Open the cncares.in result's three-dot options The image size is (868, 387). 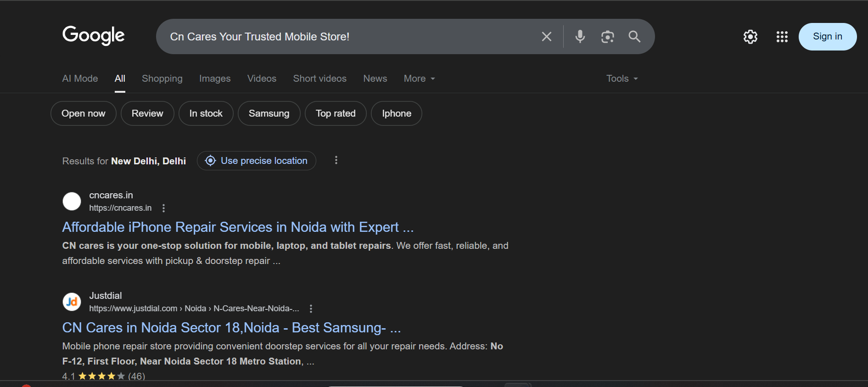point(163,208)
